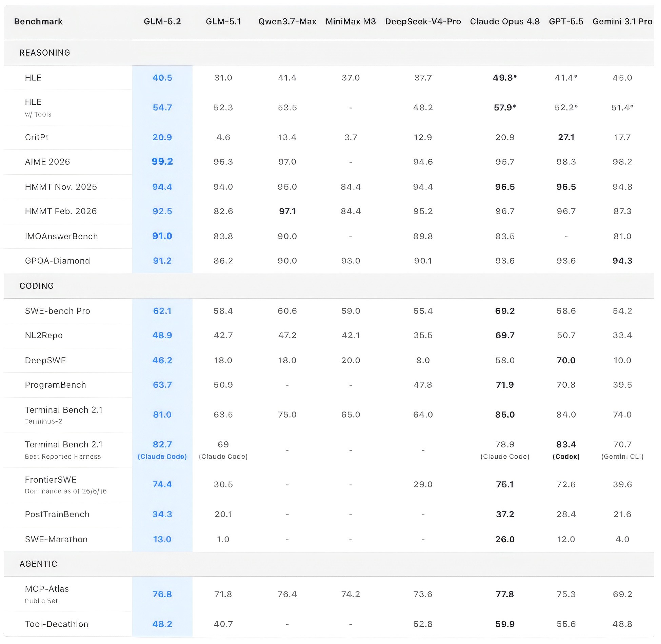Click the "Tool-Decathlon" row label
Image resolution: width=661 pixels, height=644 pixels.
tap(57, 624)
